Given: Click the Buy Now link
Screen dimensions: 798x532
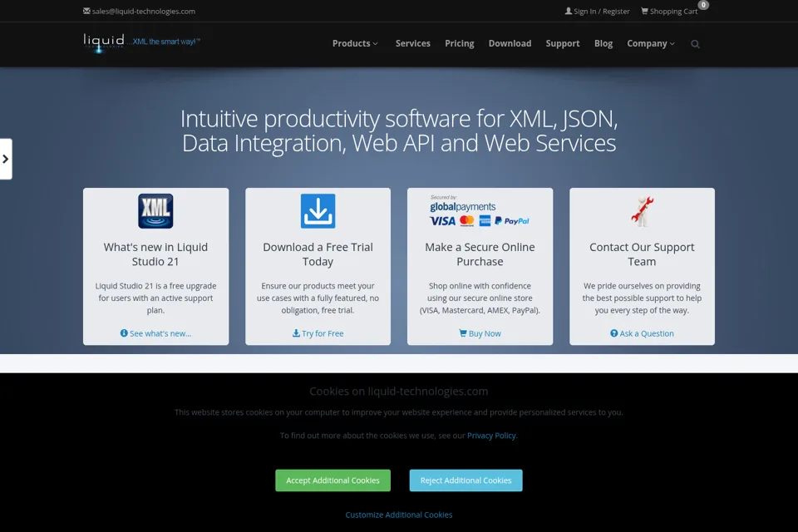Looking at the screenshot, I should pyautogui.click(x=480, y=333).
